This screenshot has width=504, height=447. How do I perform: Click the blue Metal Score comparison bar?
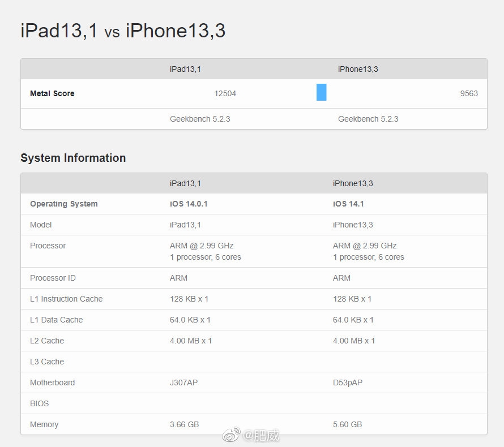click(x=322, y=92)
